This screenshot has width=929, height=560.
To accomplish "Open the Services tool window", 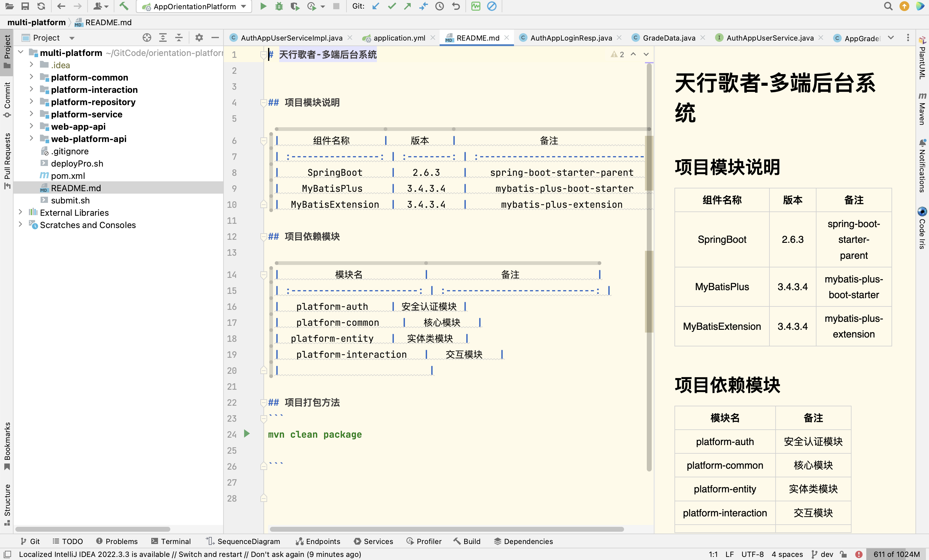I will [374, 541].
